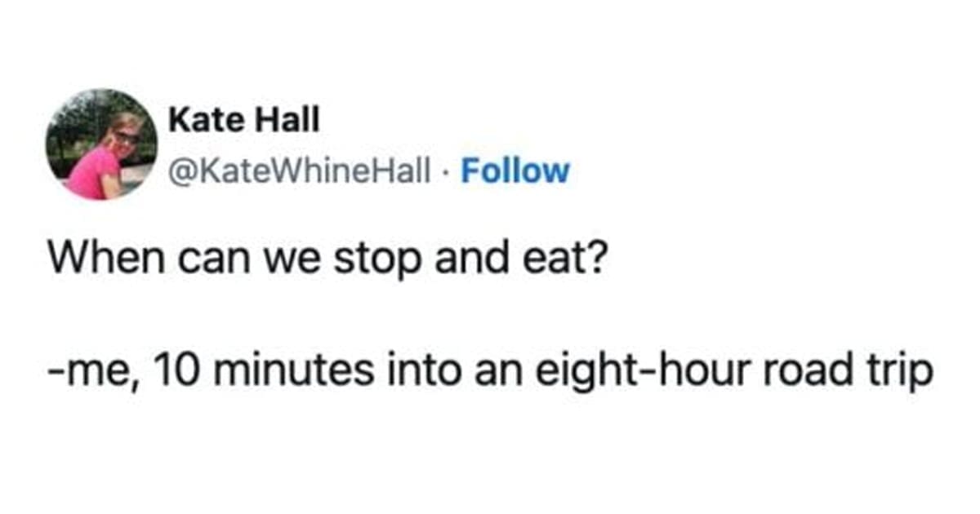The image size is (980, 514).
Task: Open Kate Hall's profile picture
Action: tap(101, 144)
